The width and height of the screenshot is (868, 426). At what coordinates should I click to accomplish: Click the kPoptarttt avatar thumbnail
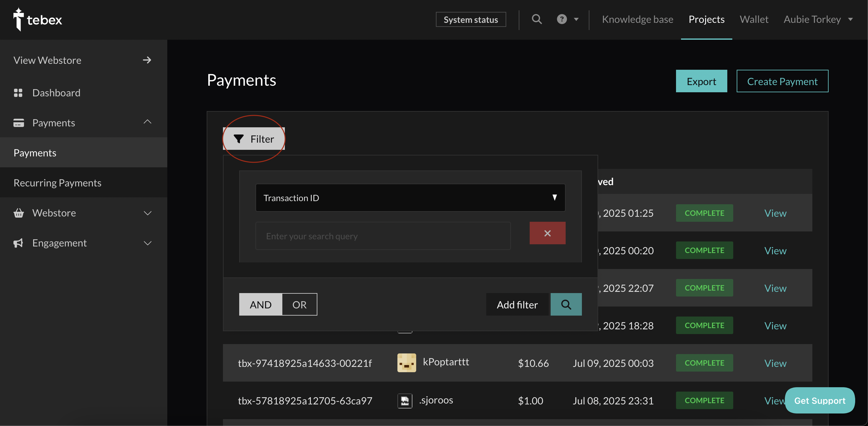pyautogui.click(x=407, y=363)
